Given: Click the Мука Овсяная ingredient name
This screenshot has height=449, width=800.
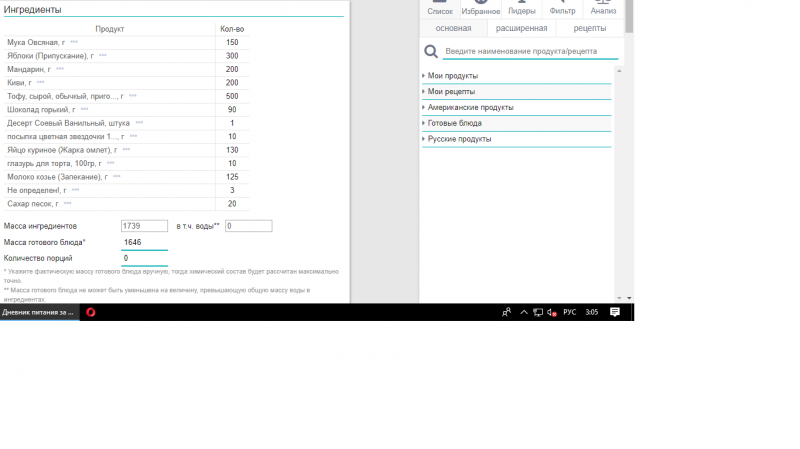Looking at the screenshot, I should tap(33, 43).
